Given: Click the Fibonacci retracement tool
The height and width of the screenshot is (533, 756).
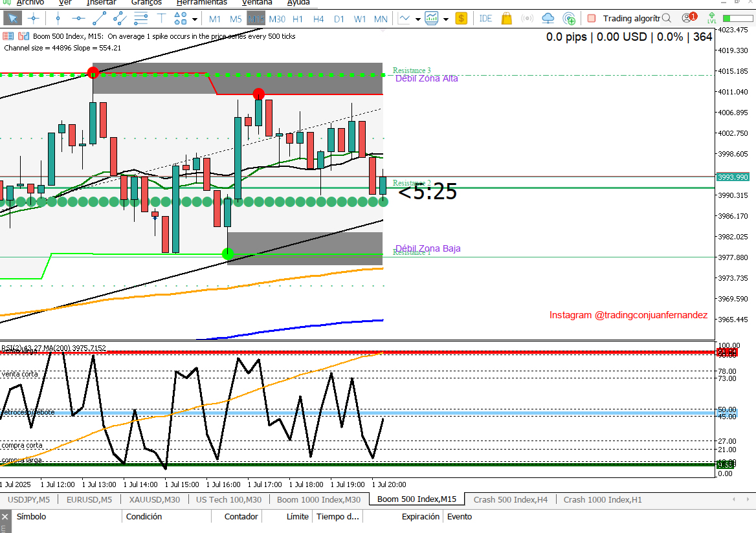Looking at the screenshot, I should 140,19.
